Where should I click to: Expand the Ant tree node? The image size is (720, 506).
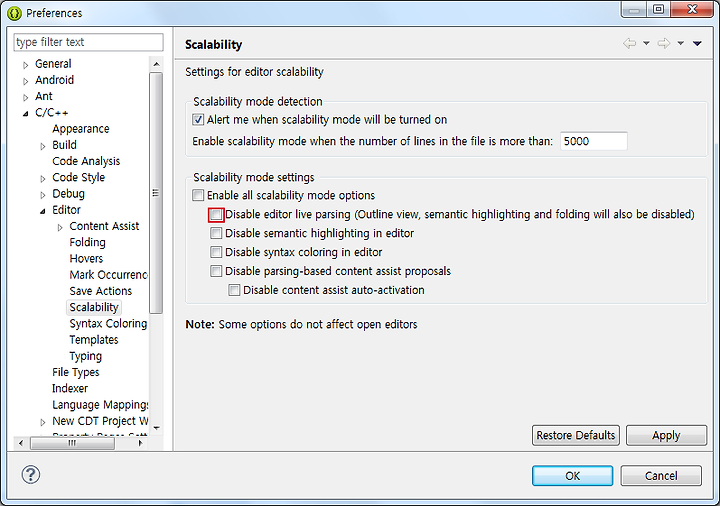(x=26, y=97)
